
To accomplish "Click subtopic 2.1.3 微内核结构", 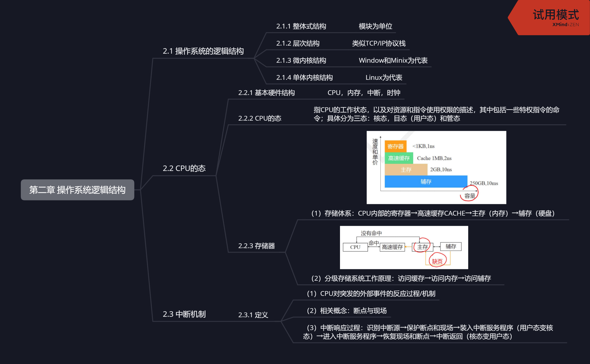I will pyautogui.click(x=301, y=60).
